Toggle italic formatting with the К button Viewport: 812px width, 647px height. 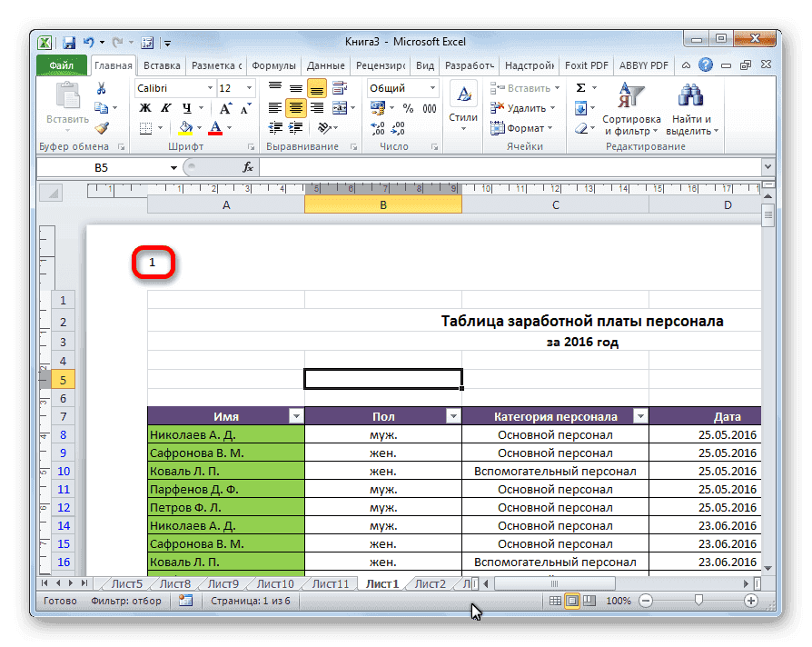[x=164, y=108]
